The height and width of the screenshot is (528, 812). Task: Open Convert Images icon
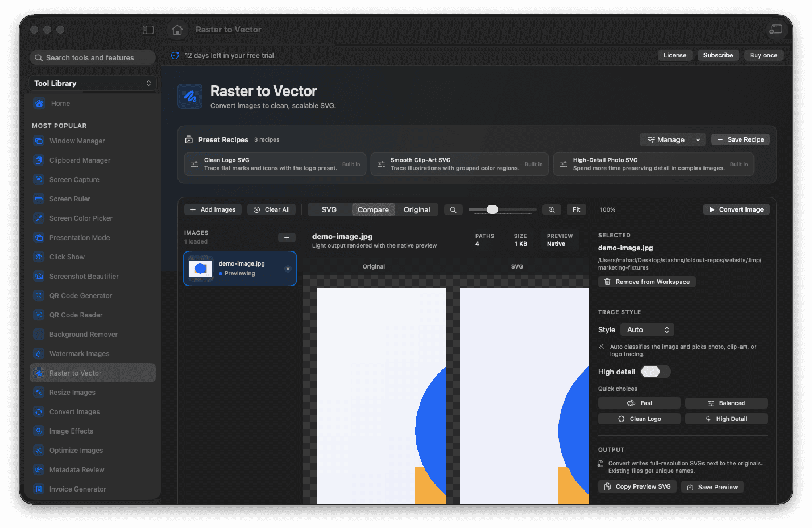click(x=39, y=412)
